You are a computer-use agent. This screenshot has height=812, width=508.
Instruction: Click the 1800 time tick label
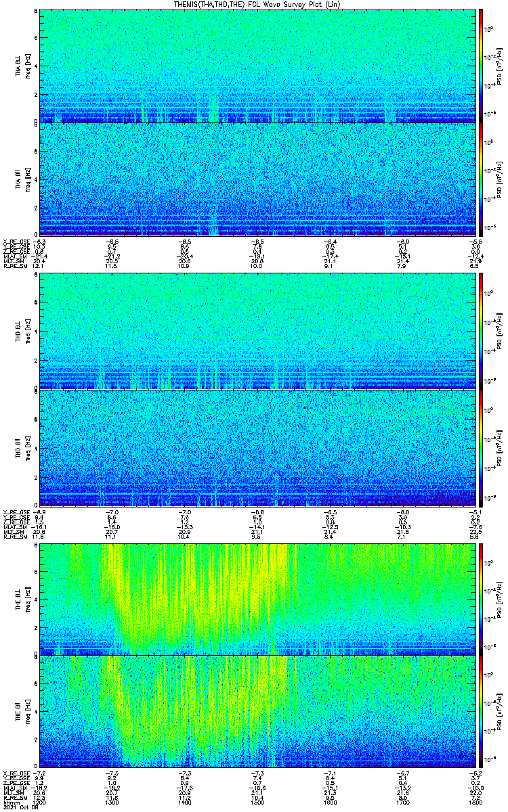click(x=475, y=802)
